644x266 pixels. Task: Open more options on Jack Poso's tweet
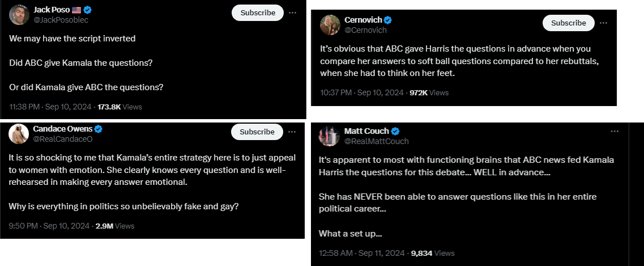click(x=292, y=12)
